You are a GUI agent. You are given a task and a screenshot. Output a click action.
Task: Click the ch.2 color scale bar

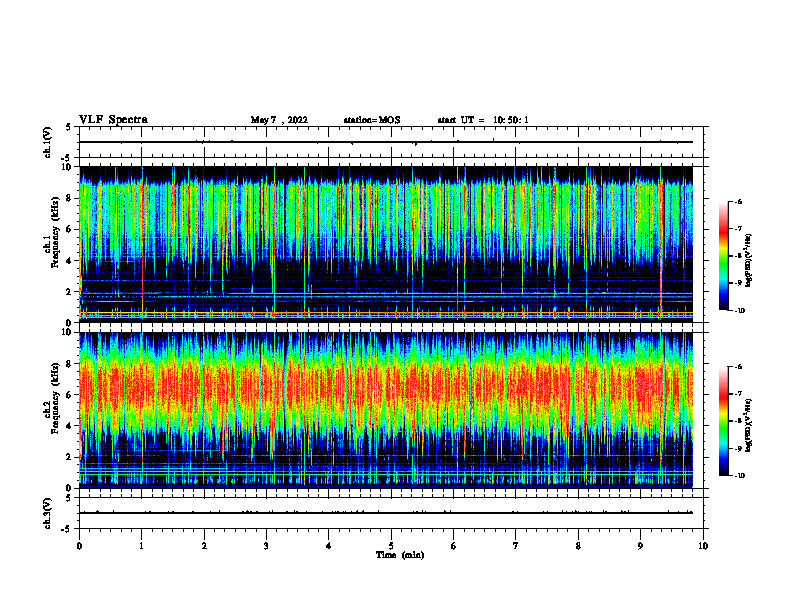click(x=724, y=421)
